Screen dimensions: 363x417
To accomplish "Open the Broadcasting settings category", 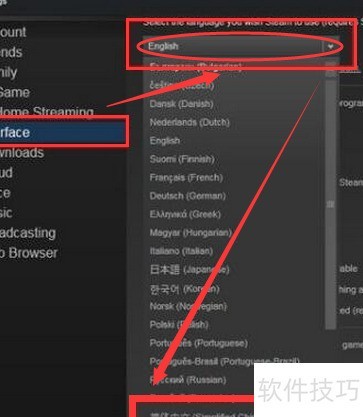I will click(28, 233).
